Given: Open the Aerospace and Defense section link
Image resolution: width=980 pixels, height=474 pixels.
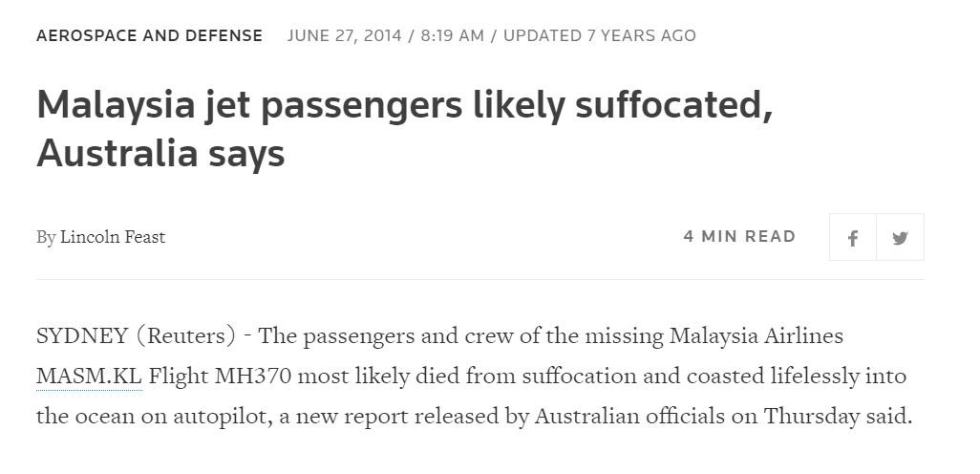Looking at the screenshot, I should [x=149, y=35].
